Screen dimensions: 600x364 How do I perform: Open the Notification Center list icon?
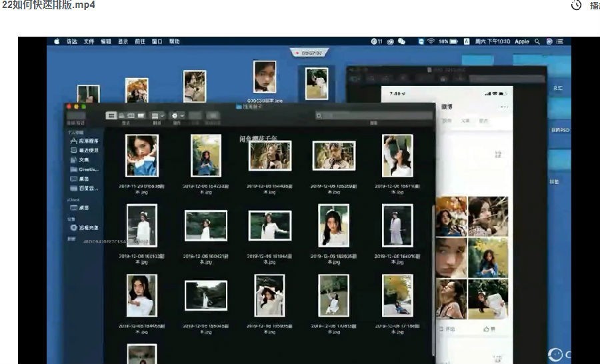pyautogui.click(x=560, y=41)
